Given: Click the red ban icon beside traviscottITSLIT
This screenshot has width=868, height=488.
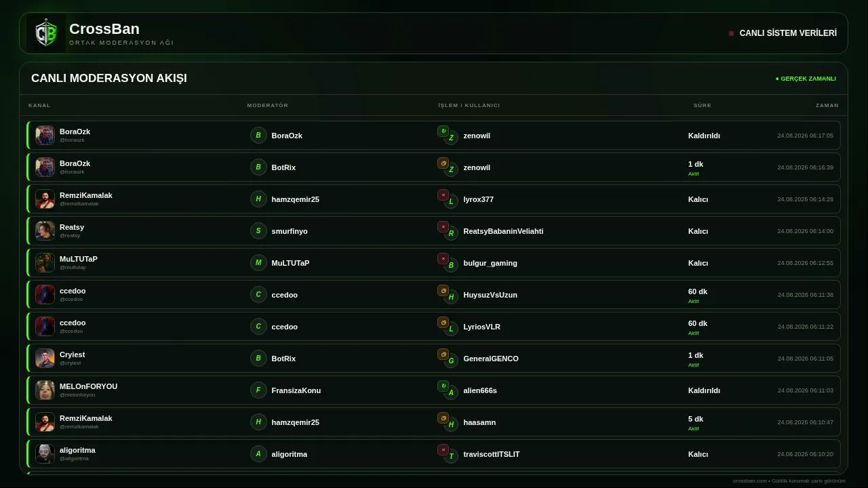Looking at the screenshot, I should click(443, 449).
